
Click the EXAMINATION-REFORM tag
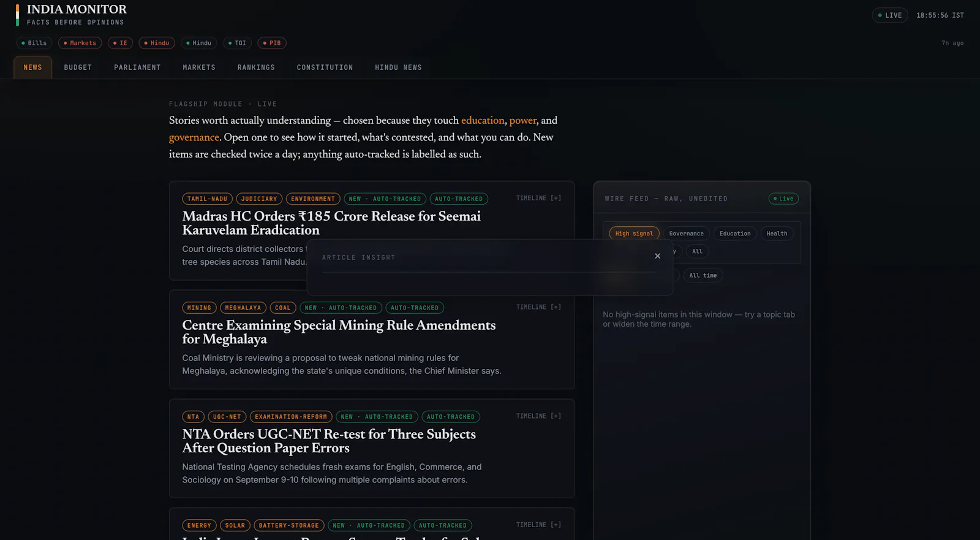[291, 417]
